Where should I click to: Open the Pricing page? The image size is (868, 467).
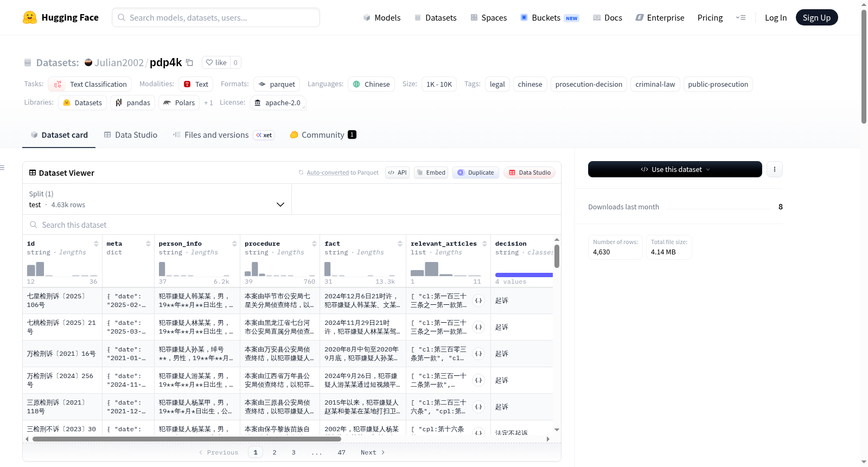click(x=710, y=17)
